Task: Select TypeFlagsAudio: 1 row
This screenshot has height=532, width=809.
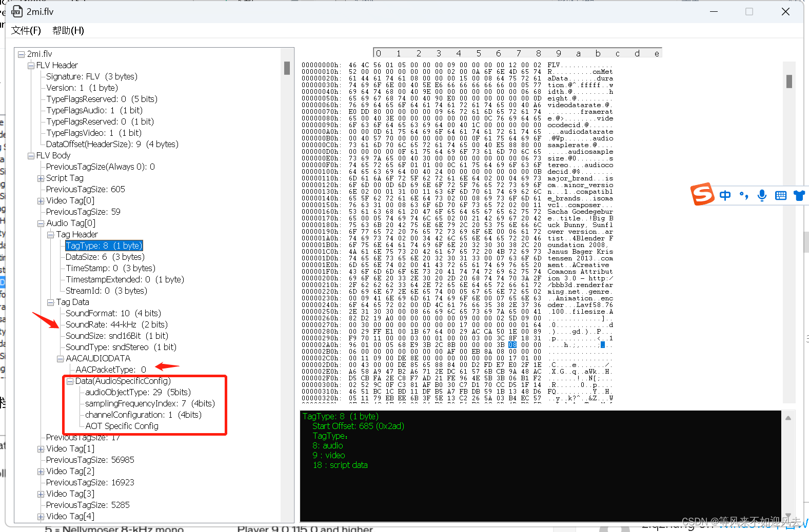Action: pos(94,110)
